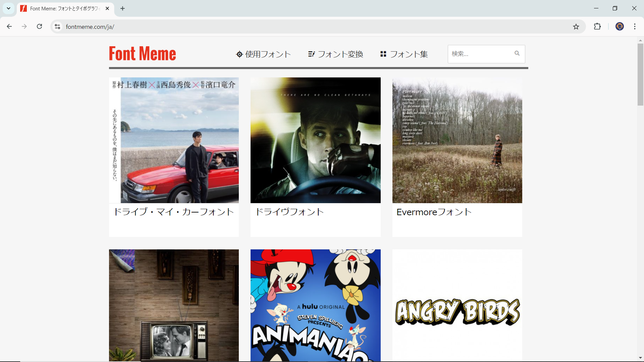
Task: Bookmark this page with star icon
Action: coord(576,26)
